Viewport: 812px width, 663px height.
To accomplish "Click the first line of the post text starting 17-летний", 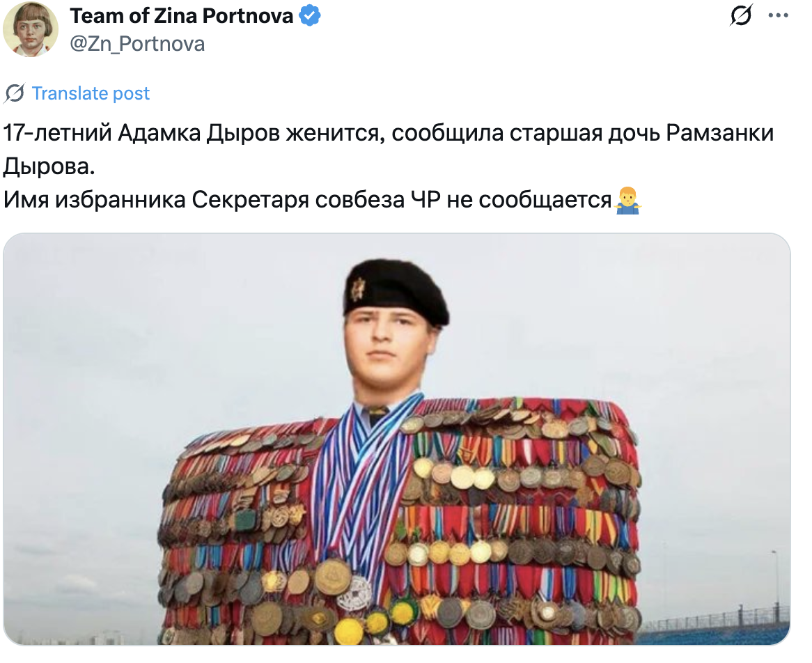I will click(389, 133).
